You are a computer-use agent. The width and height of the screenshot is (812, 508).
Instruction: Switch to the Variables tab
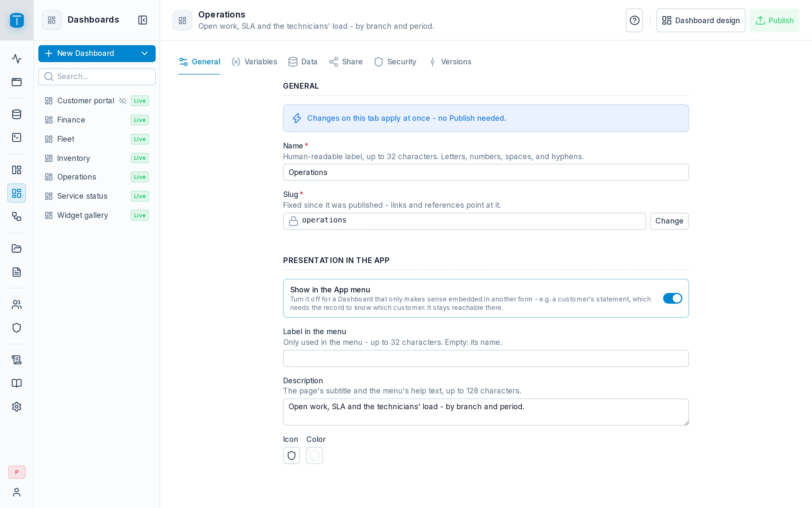[x=254, y=62]
